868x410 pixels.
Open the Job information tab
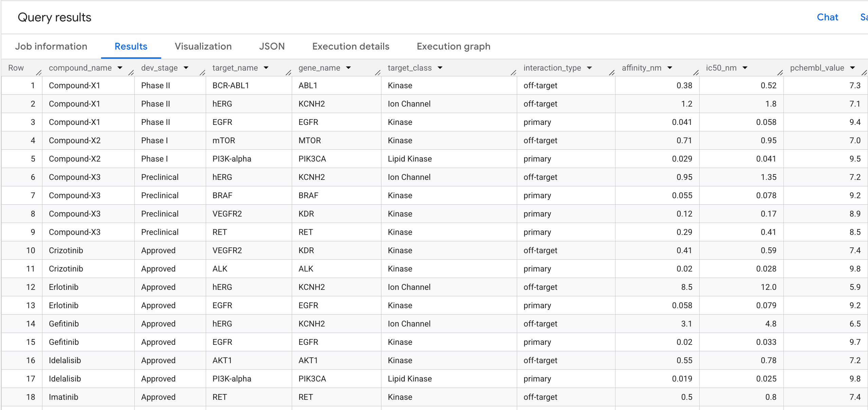pyautogui.click(x=51, y=46)
